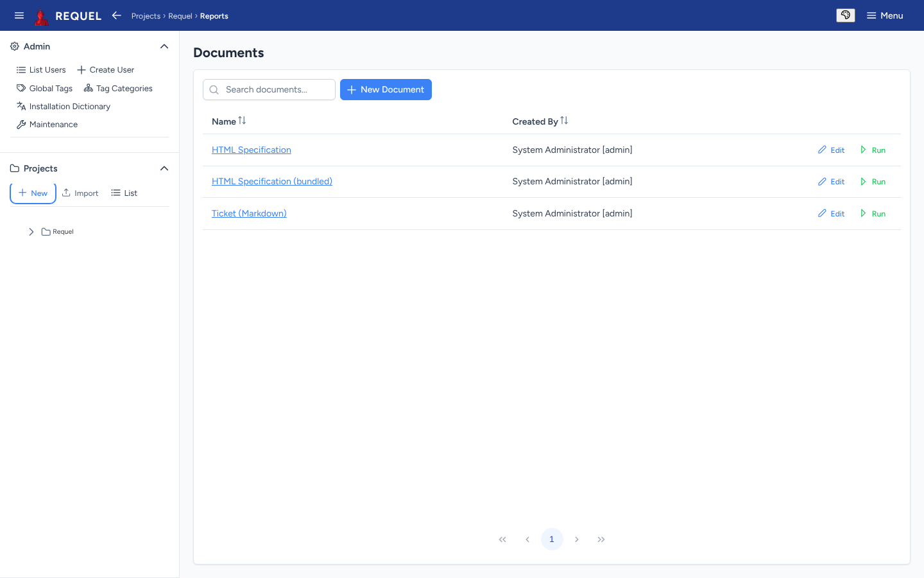The width and height of the screenshot is (924, 578).
Task: Run the HTML Specification document
Action: coord(873,150)
